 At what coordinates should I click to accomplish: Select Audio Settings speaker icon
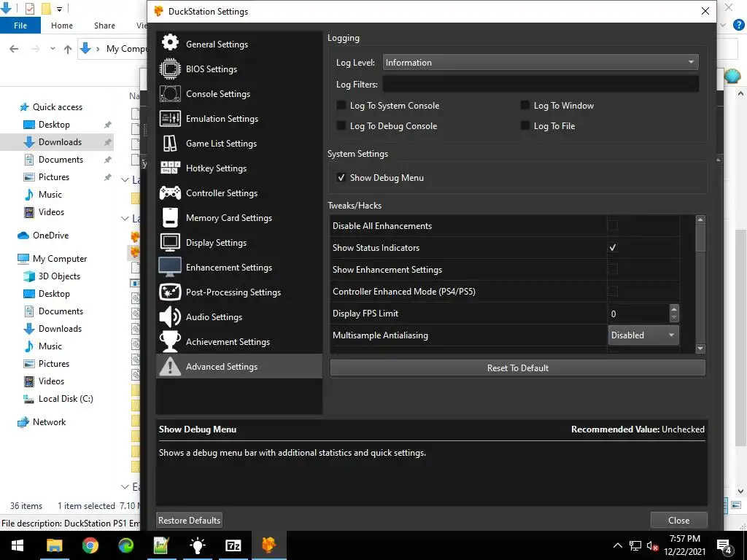[170, 316]
